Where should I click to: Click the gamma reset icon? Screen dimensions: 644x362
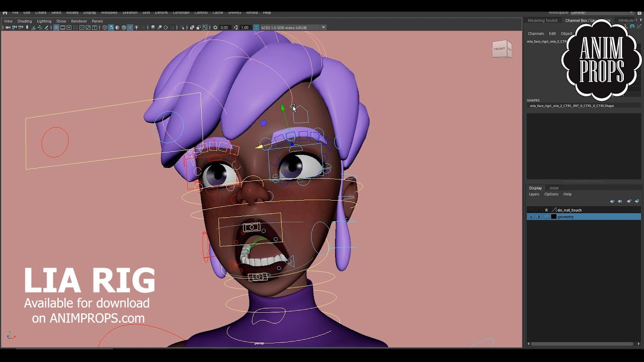pyautogui.click(x=235, y=27)
